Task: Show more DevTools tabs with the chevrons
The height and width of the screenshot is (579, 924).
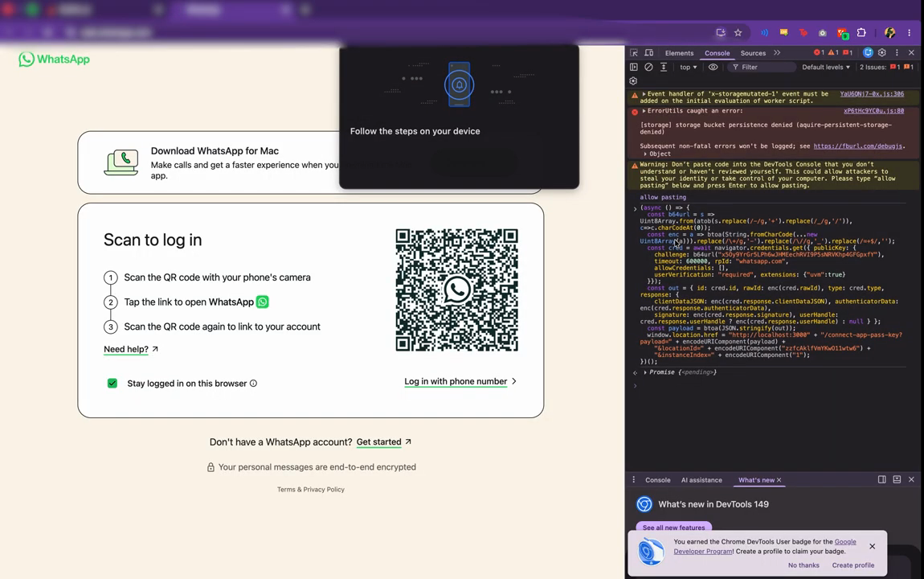Action: pyautogui.click(x=777, y=52)
